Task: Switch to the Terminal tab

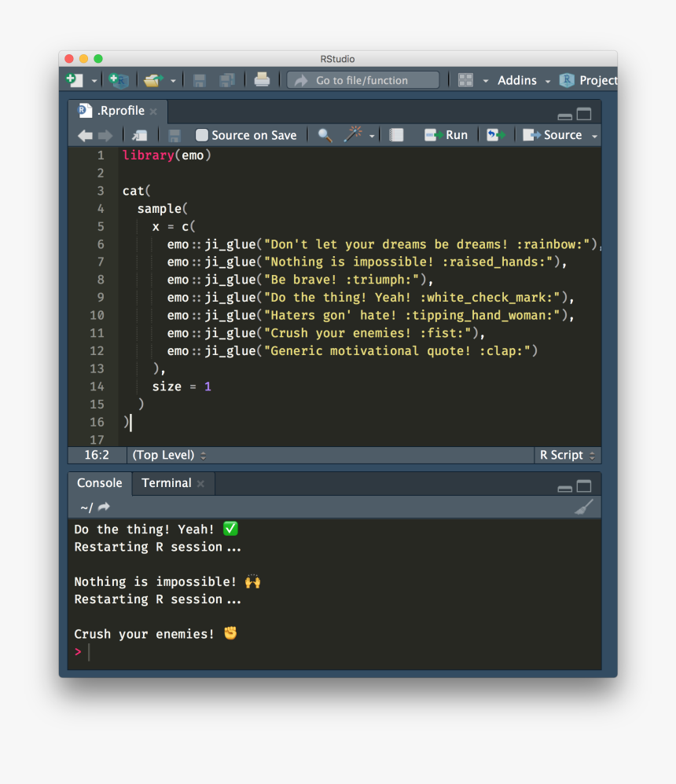Action: point(166,482)
